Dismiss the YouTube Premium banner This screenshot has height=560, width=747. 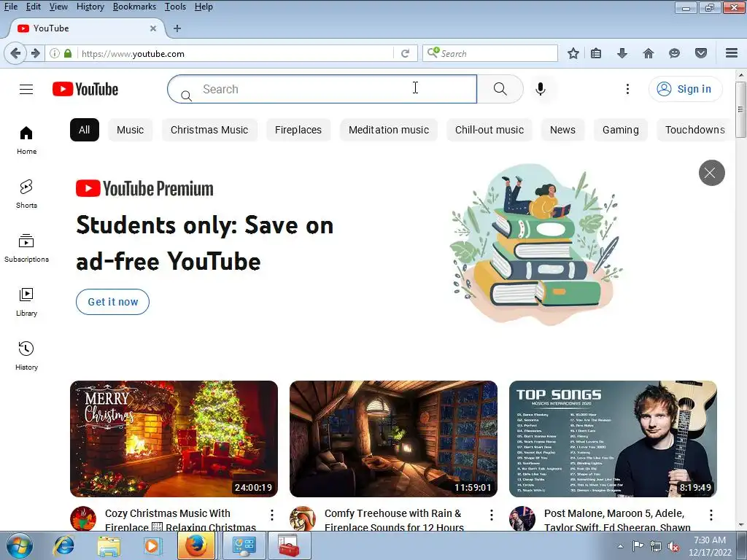coord(712,173)
